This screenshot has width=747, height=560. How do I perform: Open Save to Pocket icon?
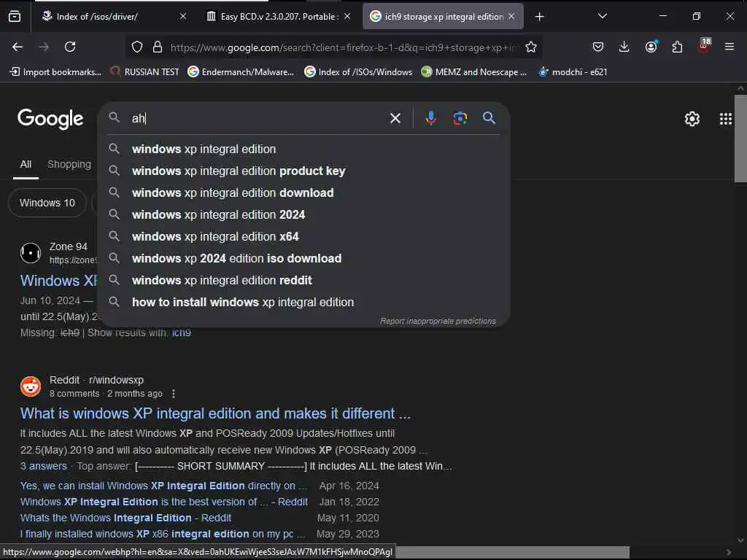(598, 47)
